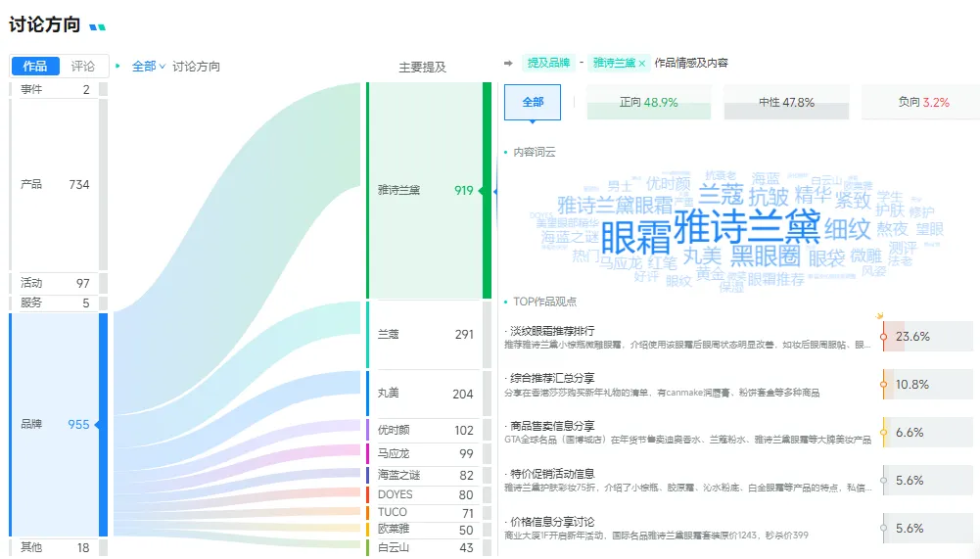
Task: Switch to the 作品 tab
Action: tap(35, 66)
